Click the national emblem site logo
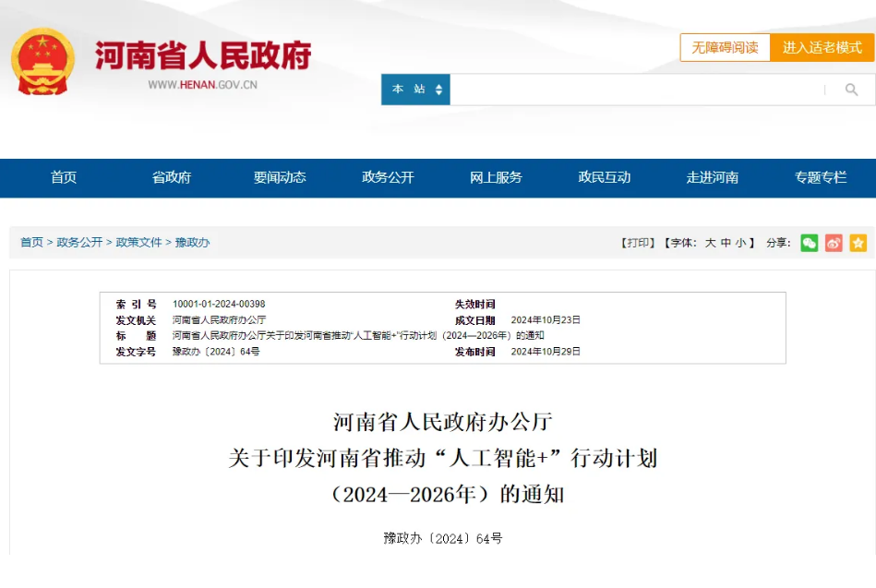This screenshot has height=588, width=876. point(43,58)
